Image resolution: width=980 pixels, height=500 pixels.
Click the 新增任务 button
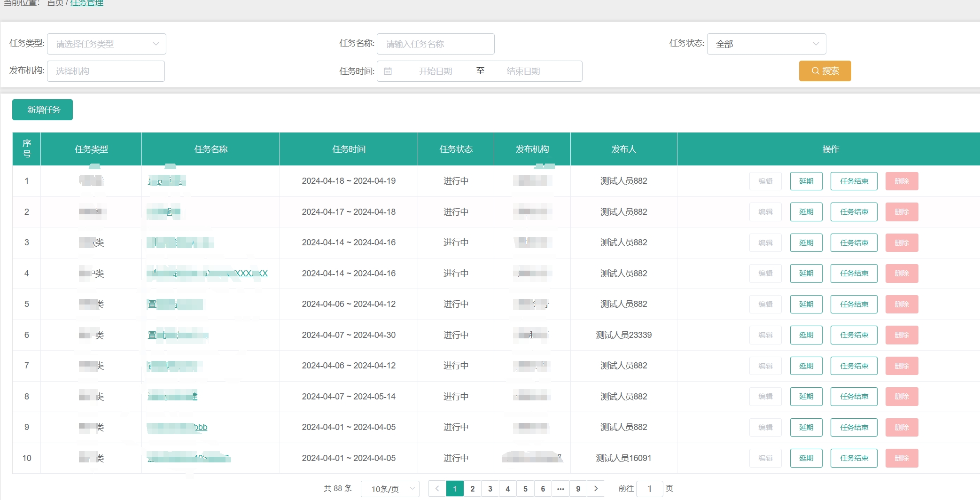tap(42, 109)
